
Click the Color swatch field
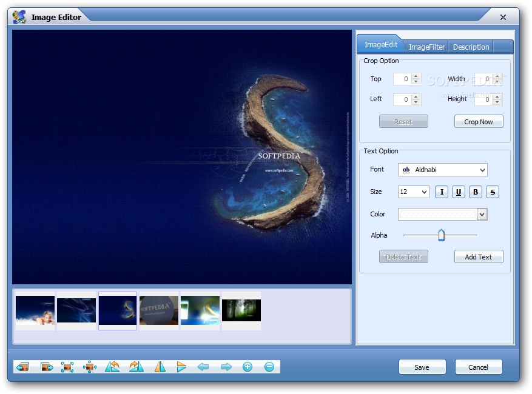click(438, 215)
